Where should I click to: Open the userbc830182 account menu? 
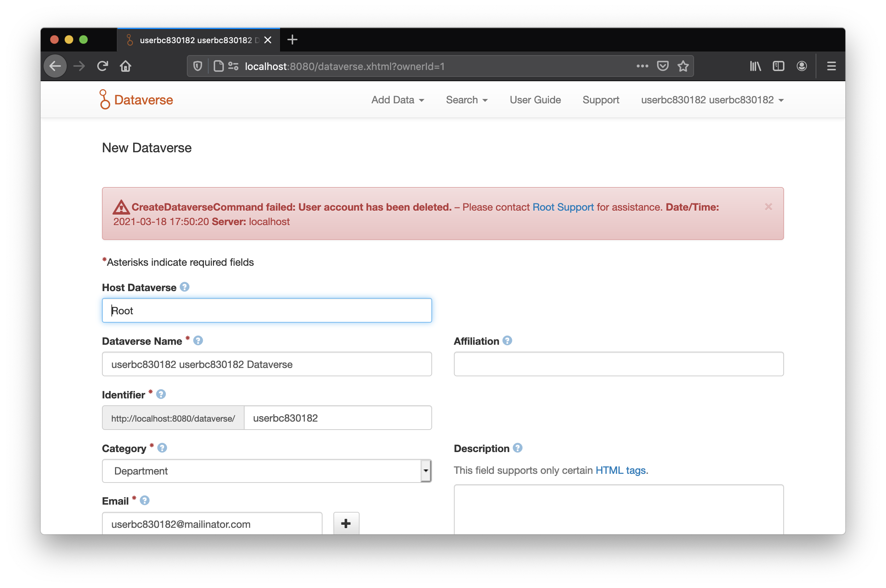[x=712, y=100]
